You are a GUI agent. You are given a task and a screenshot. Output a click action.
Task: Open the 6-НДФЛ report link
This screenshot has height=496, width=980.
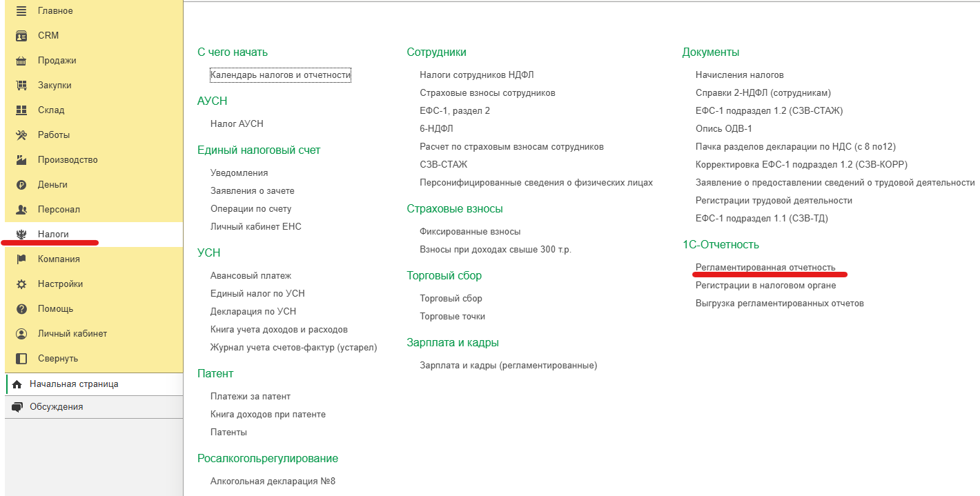point(436,129)
